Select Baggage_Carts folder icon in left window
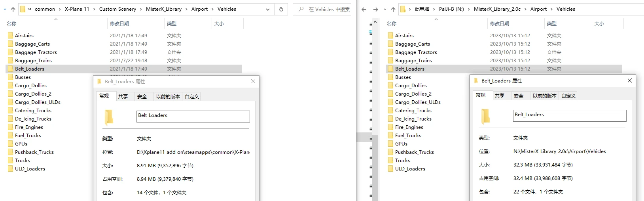 10,44
